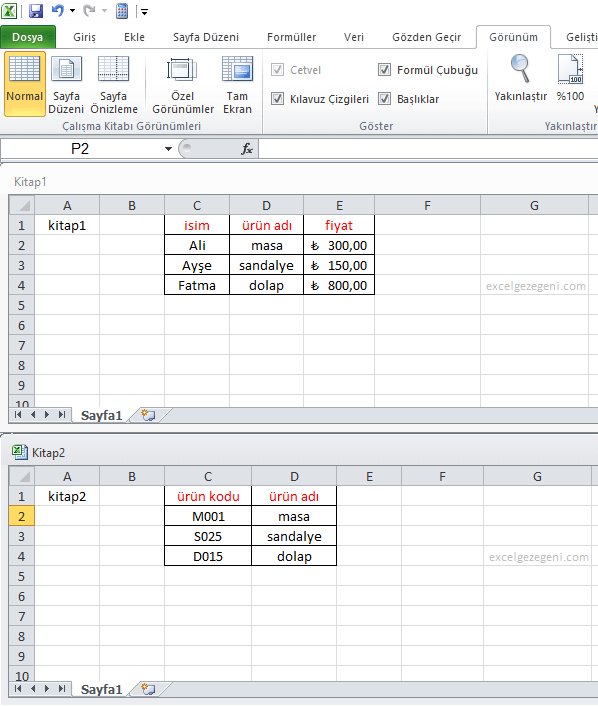The width and height of the screenshot is (598, 706).
Task: Open Özel Görünümler custom views
Action: click(x=183, y=84)
